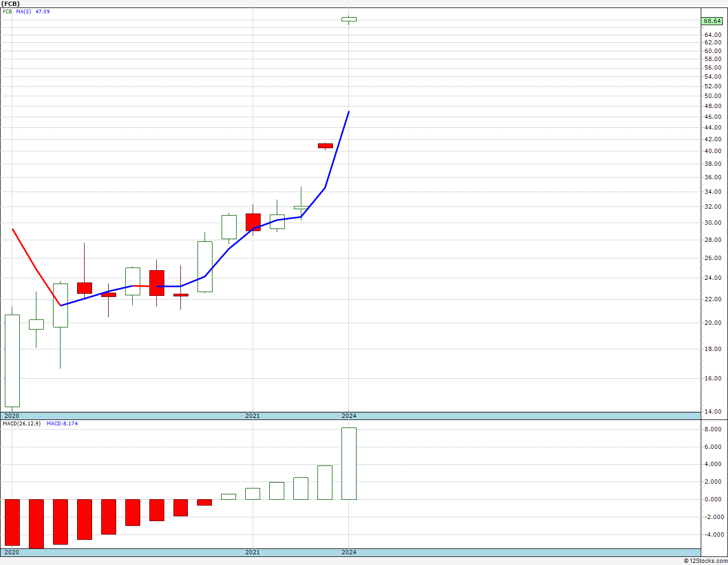Click the 2024 label on MACD time axis
This screenshot has height=565, width=728.
click(x=349, y=552)
